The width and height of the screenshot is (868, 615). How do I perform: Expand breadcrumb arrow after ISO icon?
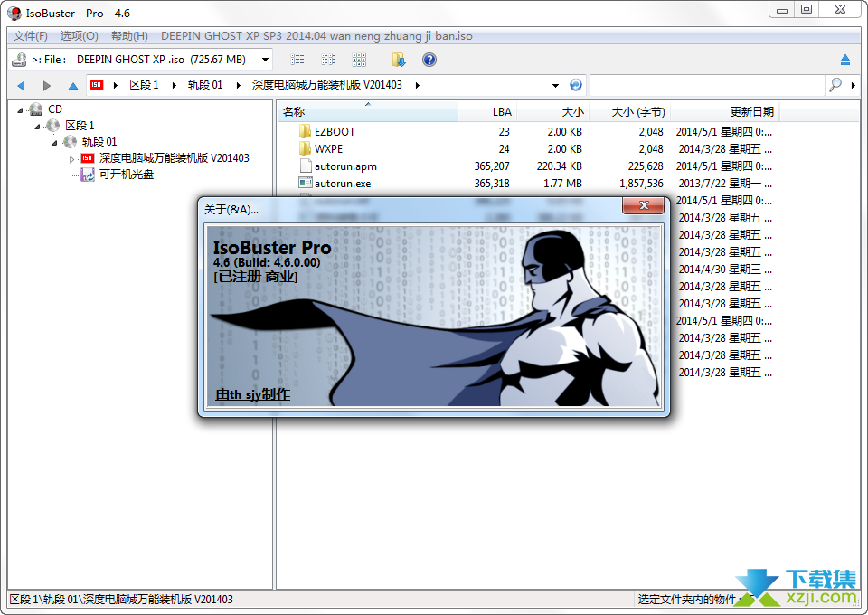pos(116,85)
